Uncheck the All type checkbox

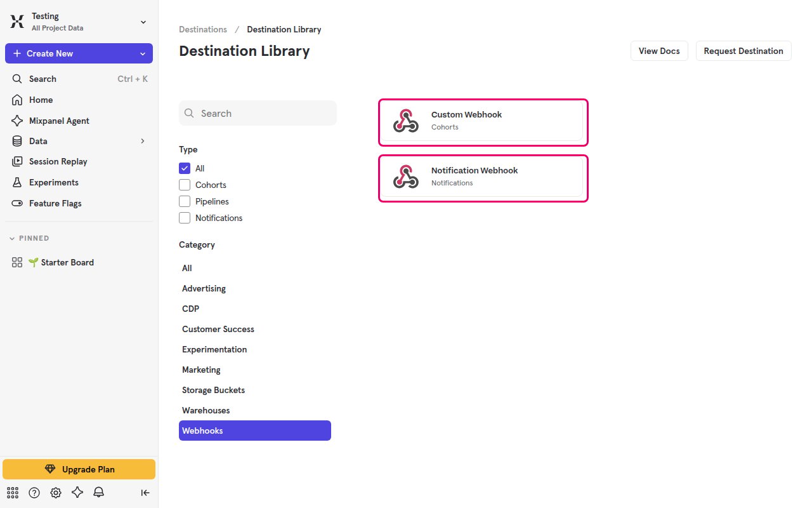185,168
